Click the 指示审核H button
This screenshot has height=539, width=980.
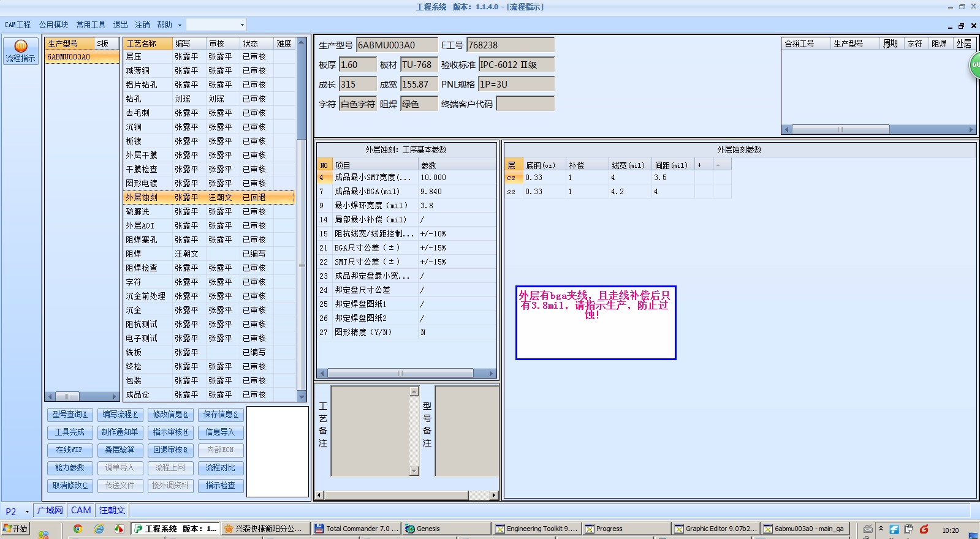170,432
